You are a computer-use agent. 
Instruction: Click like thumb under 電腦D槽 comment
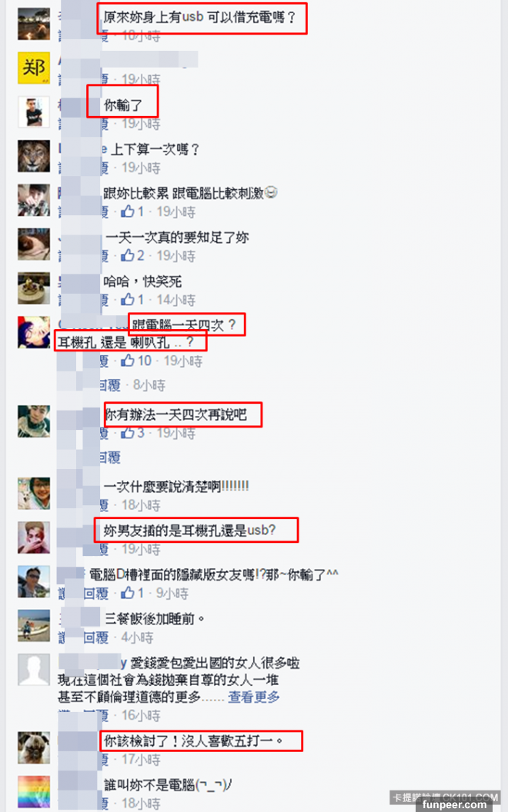click(x=128, y=592)
